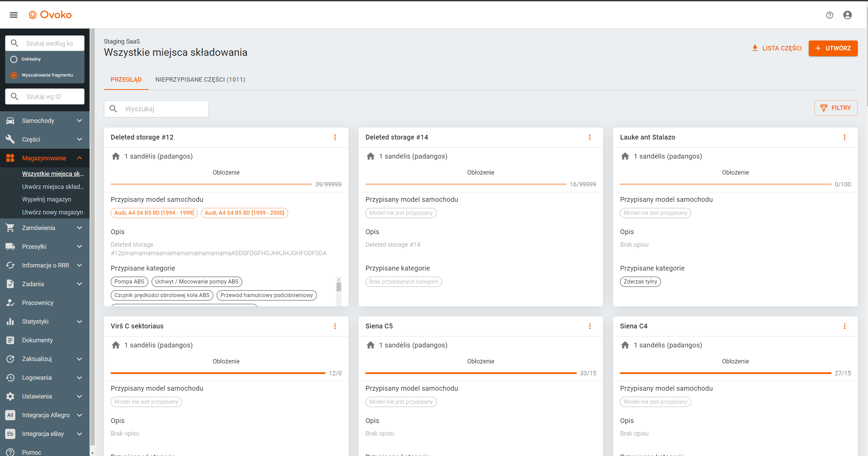Expand the Integracja eBay chevron
The image size is (868, 456).
pyautogui.click(x=79, y=434)
